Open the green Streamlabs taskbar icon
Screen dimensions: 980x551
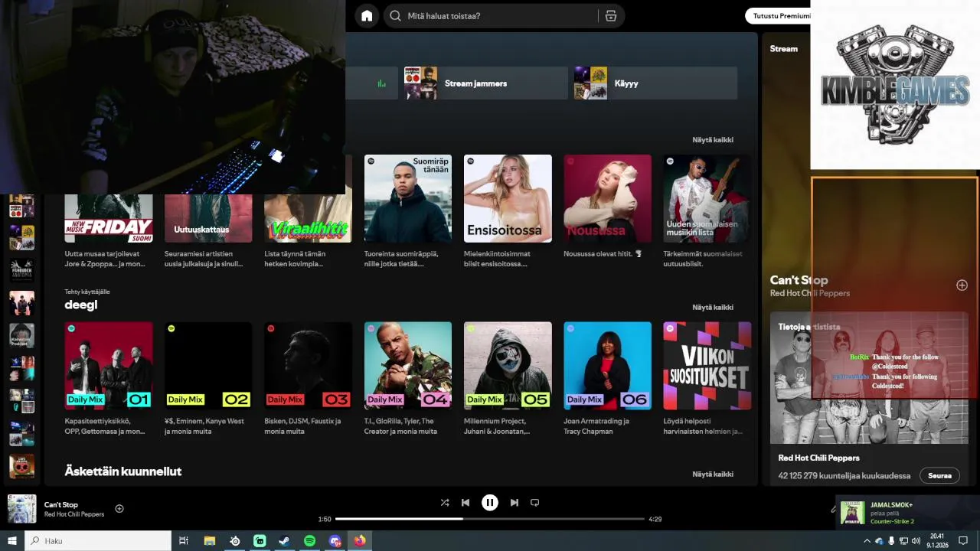[x=260, y=540]
